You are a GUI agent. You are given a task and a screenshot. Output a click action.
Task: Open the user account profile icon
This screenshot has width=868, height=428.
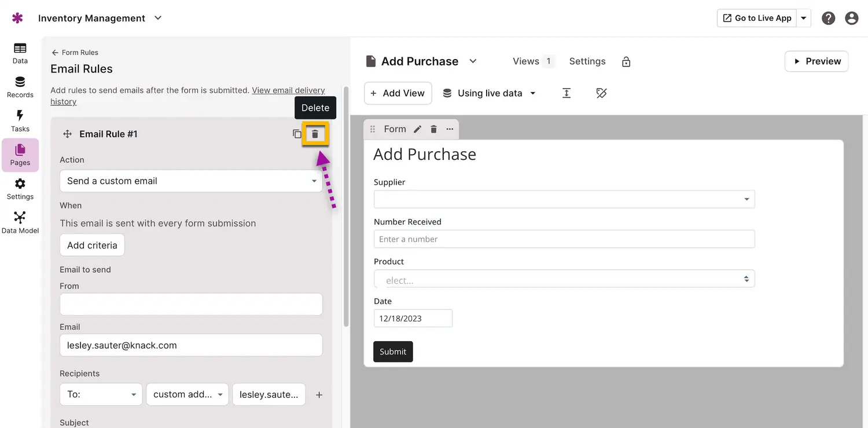851,18
